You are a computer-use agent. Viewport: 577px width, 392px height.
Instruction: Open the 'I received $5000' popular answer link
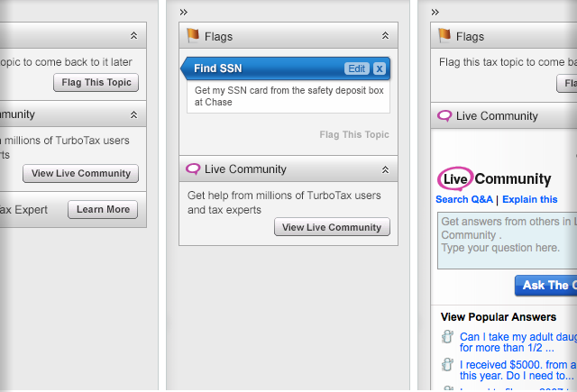point(518,370)
